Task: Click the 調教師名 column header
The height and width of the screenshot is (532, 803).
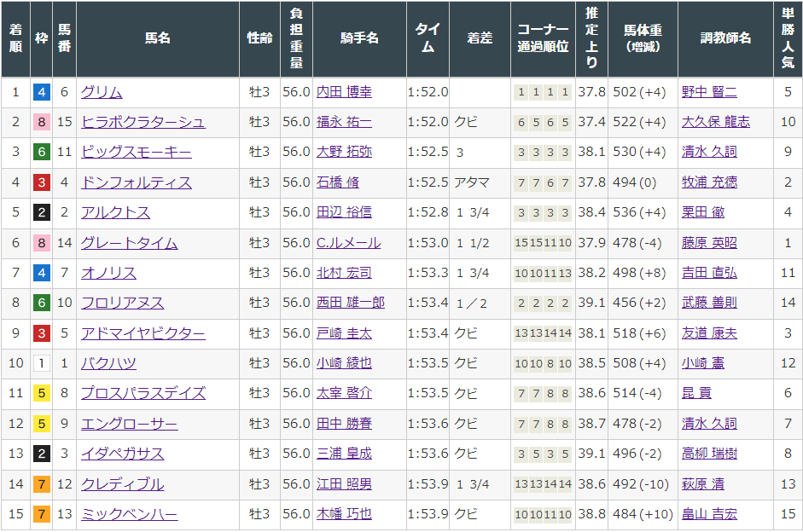Action: point(725,38)
